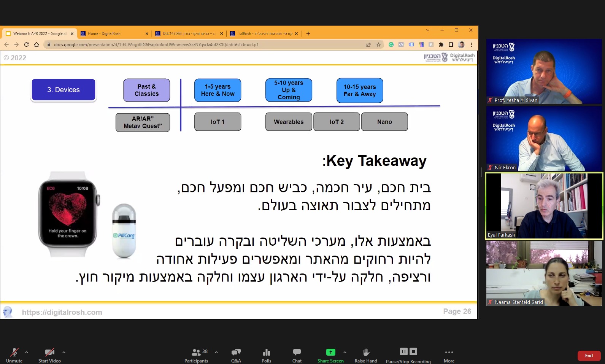Expand share screen options arrow
This screenshot has width=605, height=364.
click(345, 352)
